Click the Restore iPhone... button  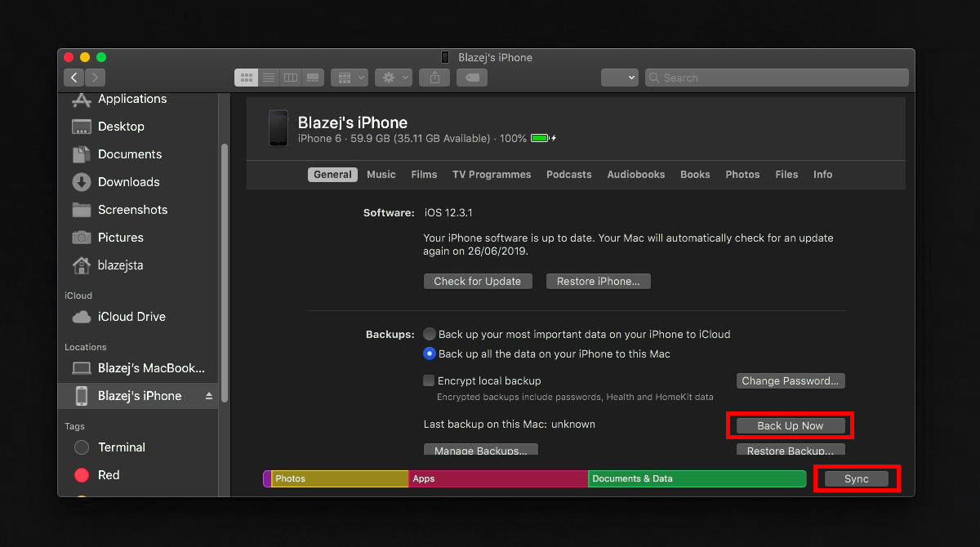[x=599, y=282]
